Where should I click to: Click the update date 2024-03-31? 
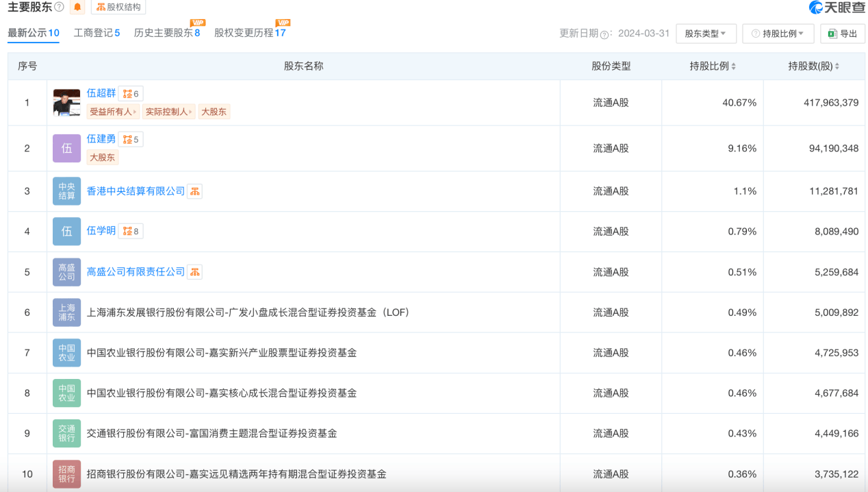click(x=643, y=34)
